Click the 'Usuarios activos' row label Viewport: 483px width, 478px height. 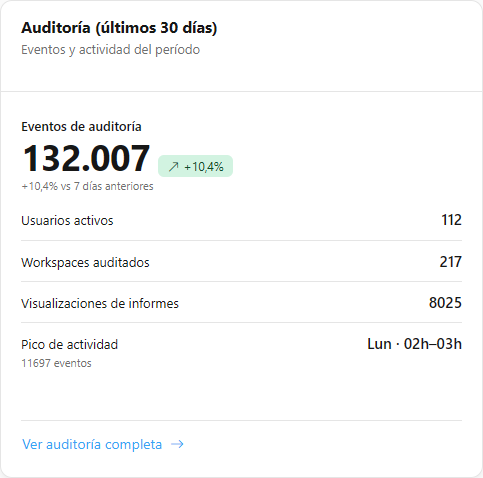tap(67, 221)
